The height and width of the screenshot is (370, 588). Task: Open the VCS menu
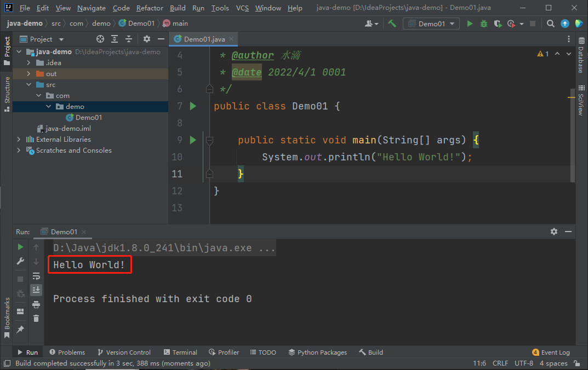242,8
